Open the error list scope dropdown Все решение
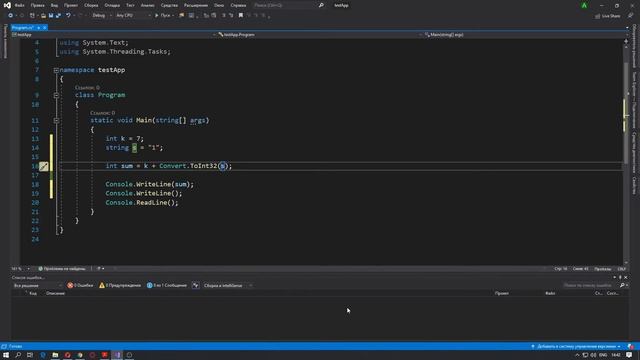Image resolution: width=640 pixels, height=360 pixels. [38, 285]
